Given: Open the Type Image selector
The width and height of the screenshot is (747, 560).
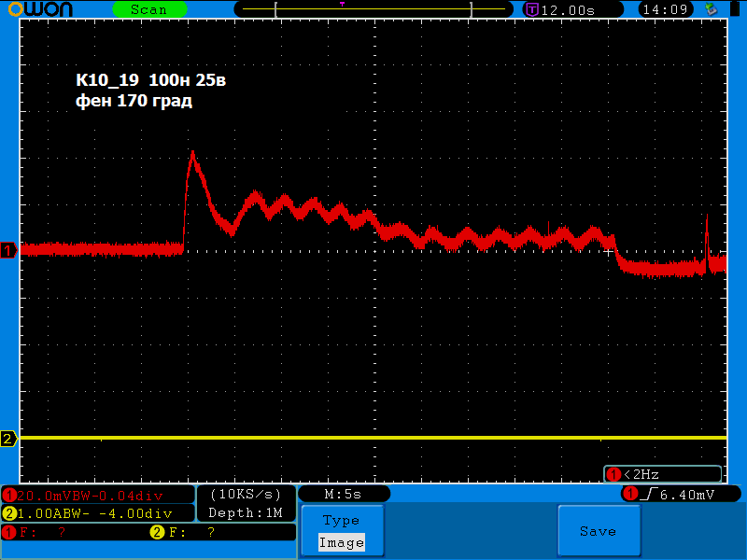Looking at the screenshot, I should pos(341,531).
